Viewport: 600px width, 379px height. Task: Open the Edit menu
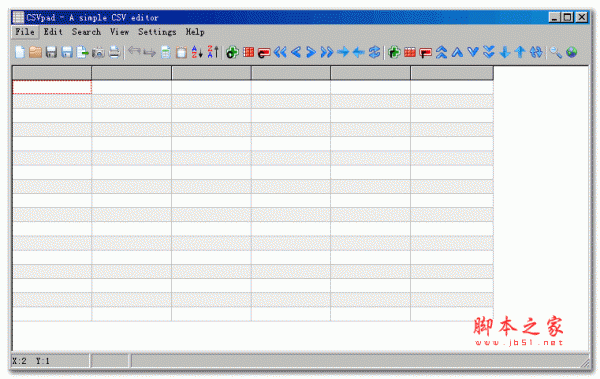coord(53,32)
